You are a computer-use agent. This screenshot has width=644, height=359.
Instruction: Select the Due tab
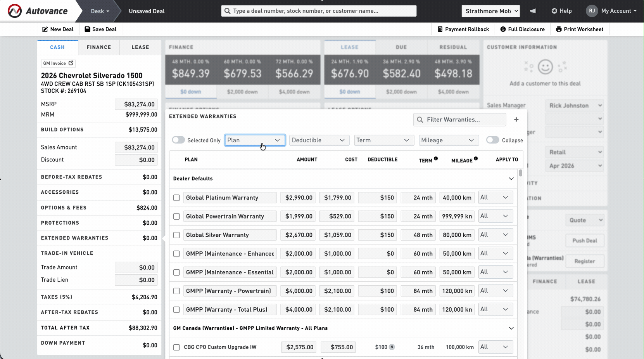(401, 47)
